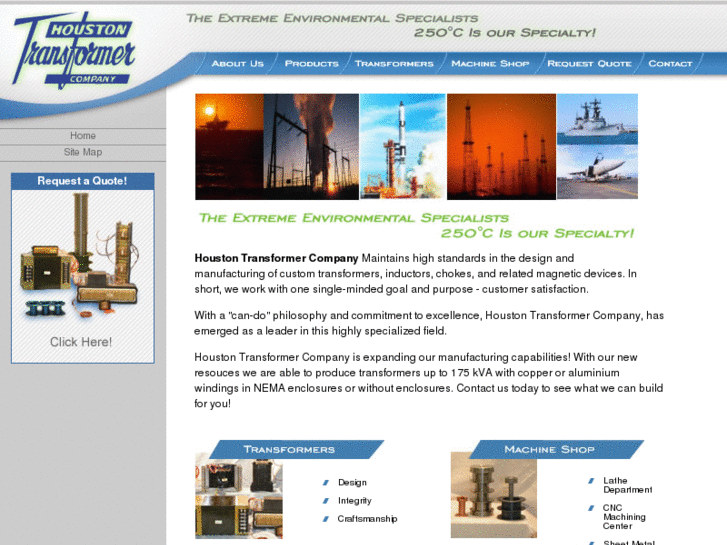Screen dimensions: 727x545
Task: Click the power lines and smoke photo
Action: point(311,147)
